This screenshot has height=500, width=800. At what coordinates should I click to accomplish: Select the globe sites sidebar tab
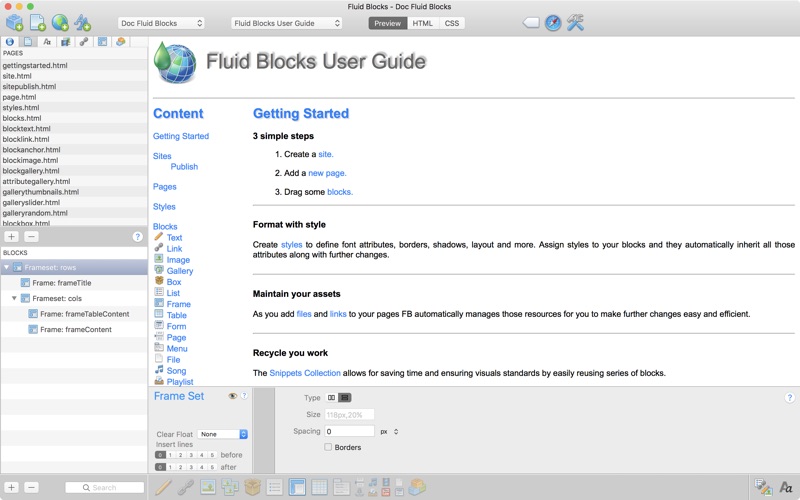tap(10, 42)
